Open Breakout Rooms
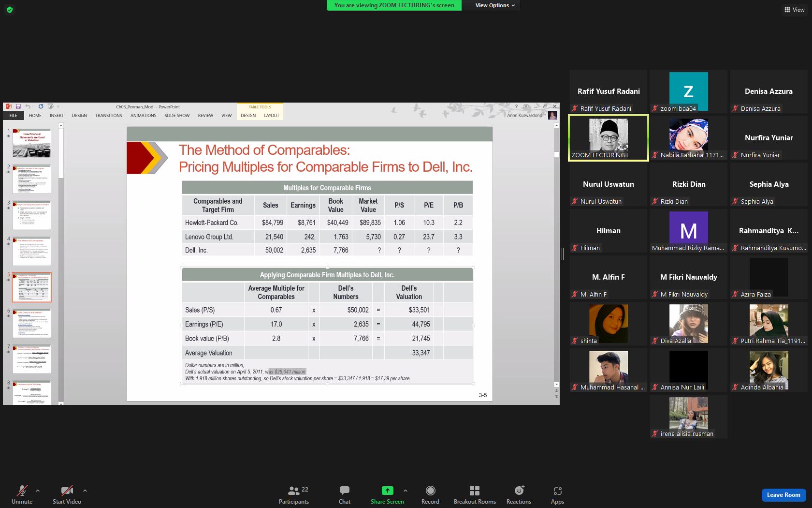Screen dimensions: 812x508 coord(475,495)
